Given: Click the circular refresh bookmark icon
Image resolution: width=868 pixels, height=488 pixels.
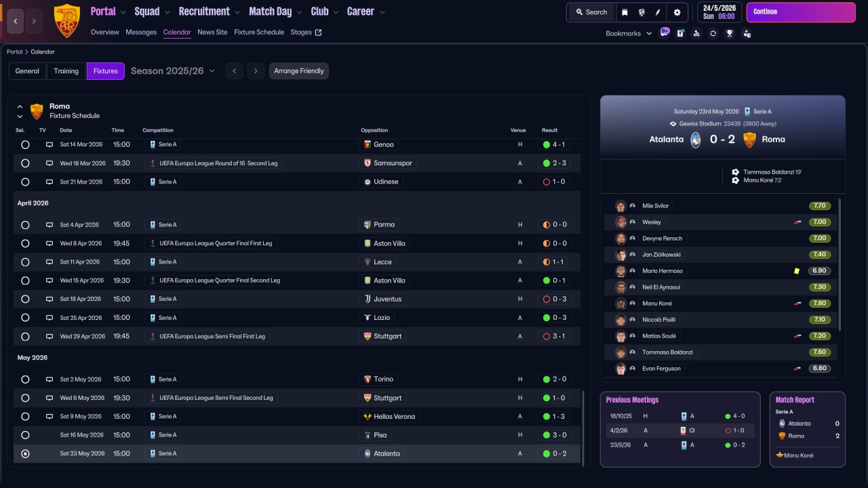Looking at the screenshot, I should point(713,33).
